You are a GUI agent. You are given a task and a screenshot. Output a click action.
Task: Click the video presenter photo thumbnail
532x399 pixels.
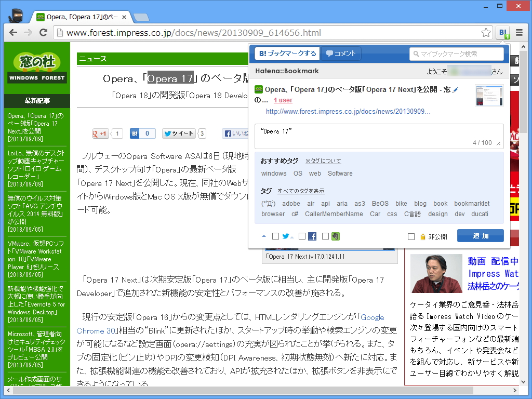436,273
